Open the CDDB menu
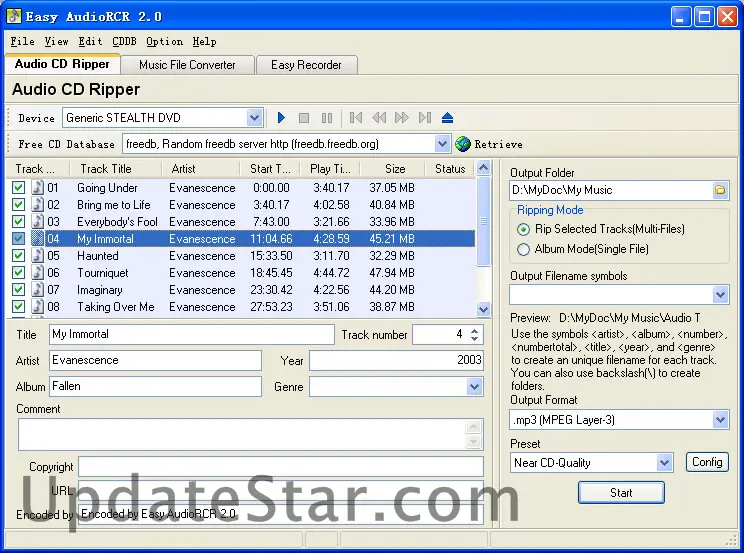 pyautogui.click(x=124, y=42)
